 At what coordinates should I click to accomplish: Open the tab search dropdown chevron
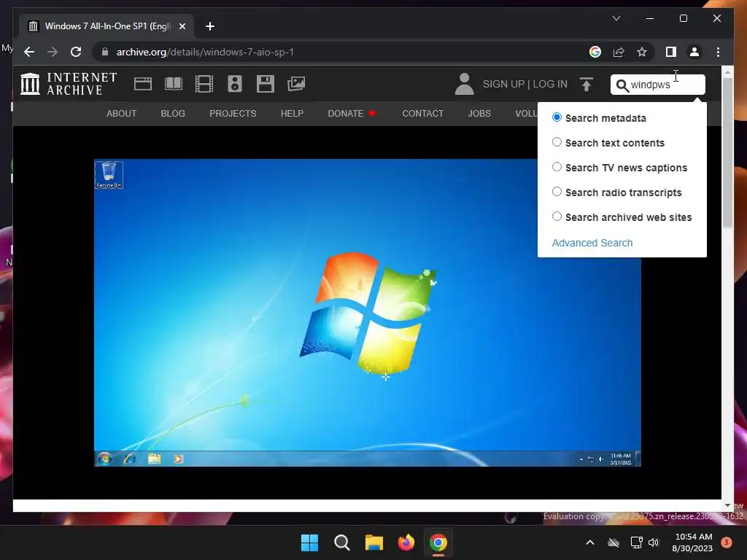point(616,18)
